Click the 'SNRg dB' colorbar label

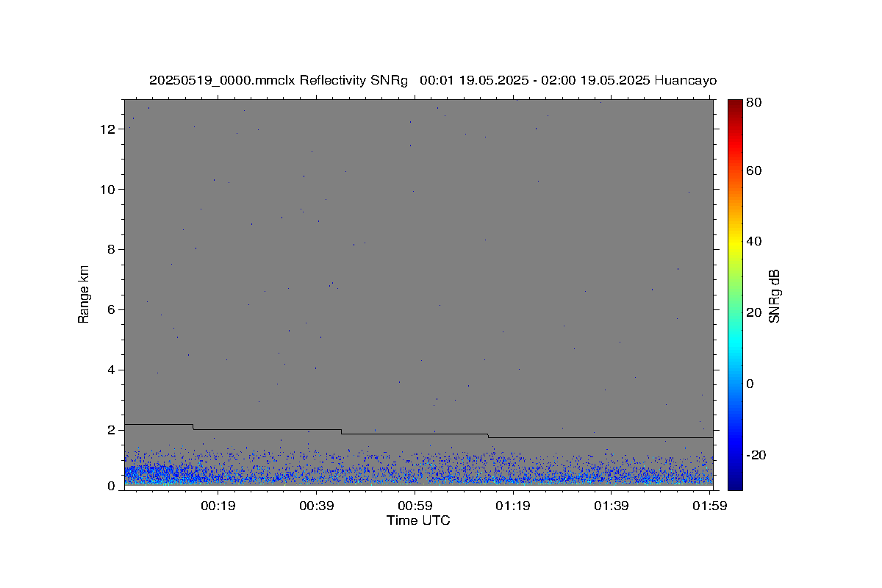click(774, 295)
